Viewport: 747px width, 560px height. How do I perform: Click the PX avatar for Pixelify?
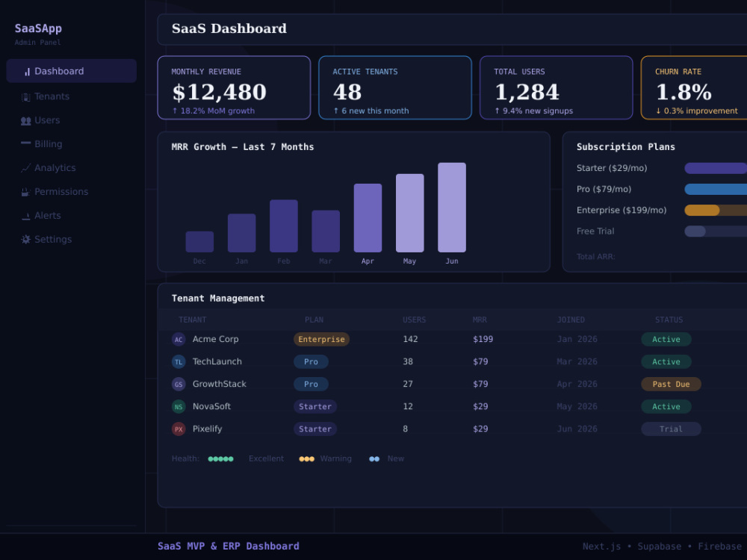click(x=179, y=429)
